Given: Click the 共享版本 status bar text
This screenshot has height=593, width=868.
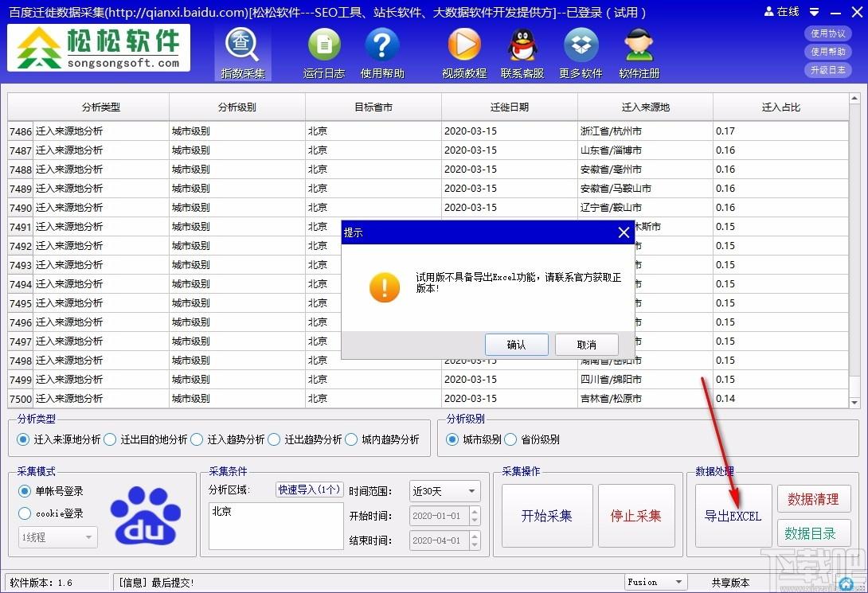Looking at the screenshot, I should [730, 583].
